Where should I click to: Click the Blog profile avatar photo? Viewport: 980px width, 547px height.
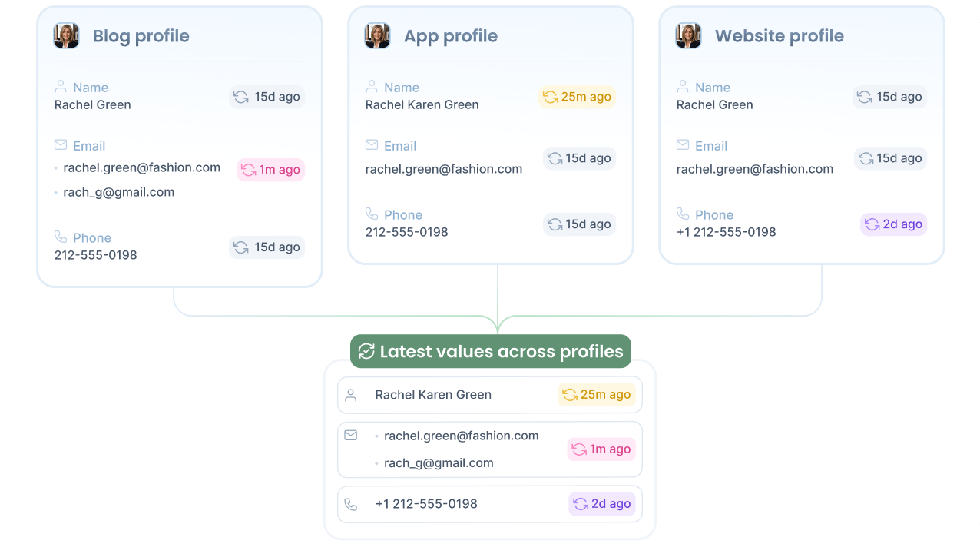[x=66, y=35]
